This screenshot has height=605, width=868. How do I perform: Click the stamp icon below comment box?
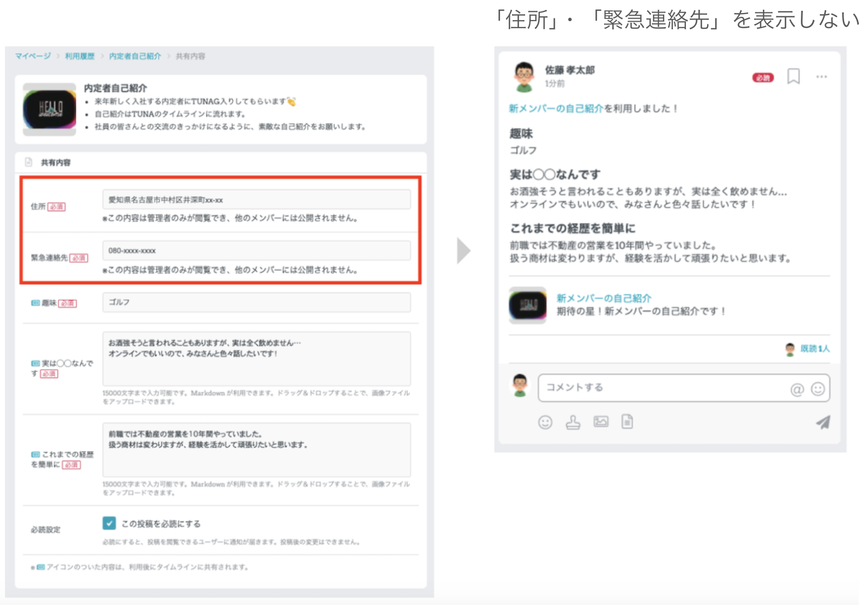pyautogui.click(x=573, y=422)
